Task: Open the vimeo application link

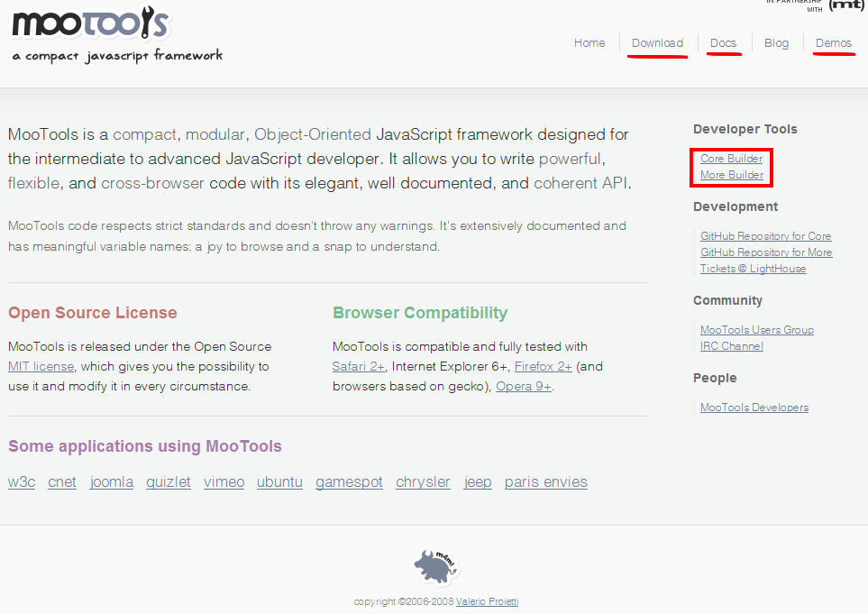Action: 224,482
